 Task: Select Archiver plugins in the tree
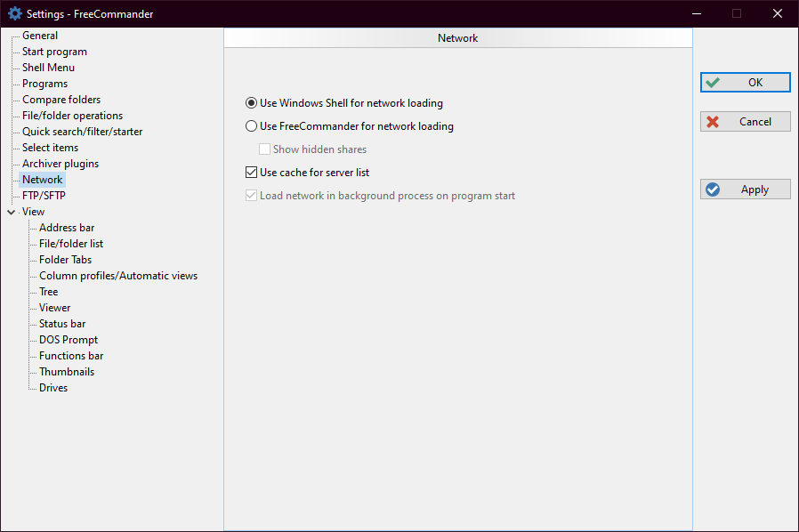point(61,164)
